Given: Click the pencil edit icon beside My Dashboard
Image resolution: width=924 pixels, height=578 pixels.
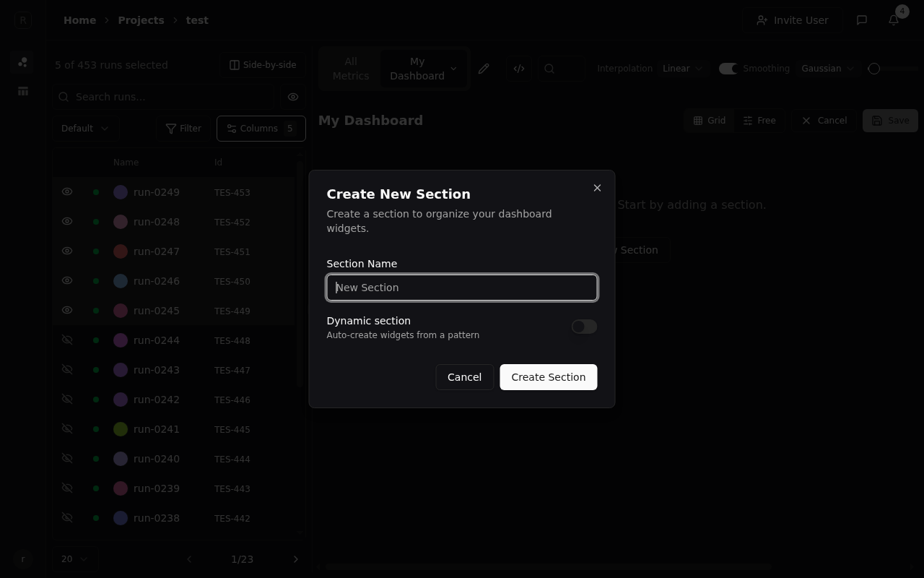Looking at the screenshot, I should coord(484,69).
